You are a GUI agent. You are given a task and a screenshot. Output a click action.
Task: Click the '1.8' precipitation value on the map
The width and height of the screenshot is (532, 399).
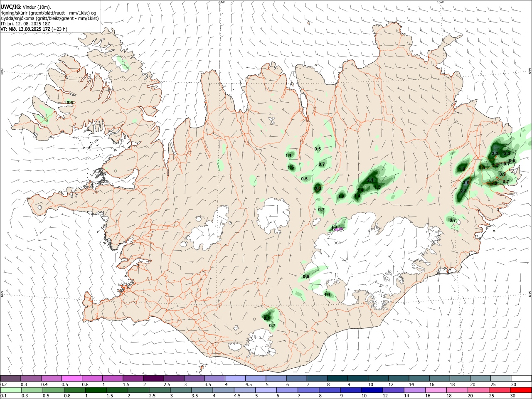point(462,169)
